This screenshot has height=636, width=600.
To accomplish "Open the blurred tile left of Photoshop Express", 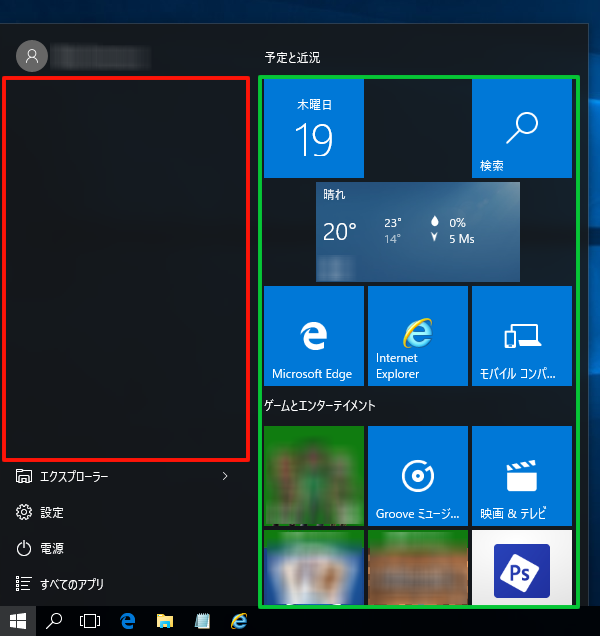I will [418, 567].
